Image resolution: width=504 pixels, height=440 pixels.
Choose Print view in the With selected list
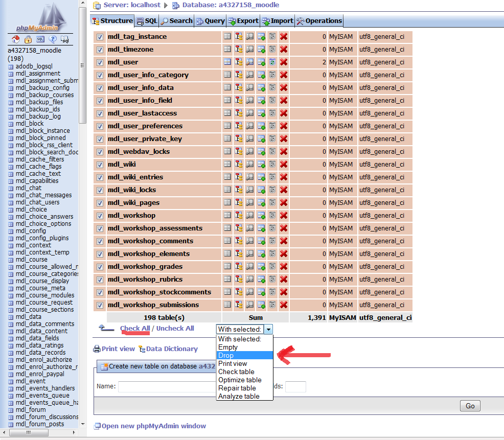coord(245,363)
